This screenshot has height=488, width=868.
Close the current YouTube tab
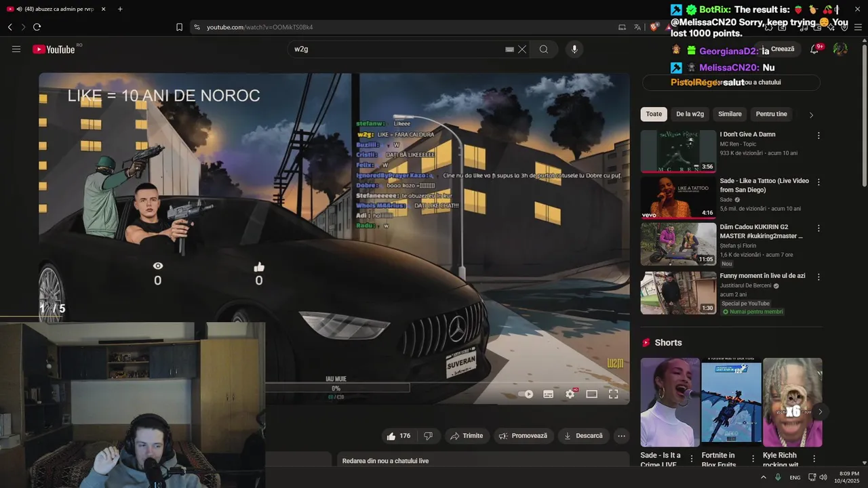pyautogui.click(x=104, y=9)
